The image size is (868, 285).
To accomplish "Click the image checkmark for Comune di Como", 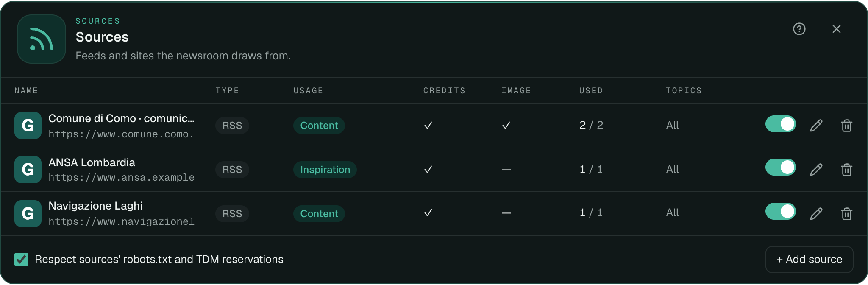I will click(506, 125).
